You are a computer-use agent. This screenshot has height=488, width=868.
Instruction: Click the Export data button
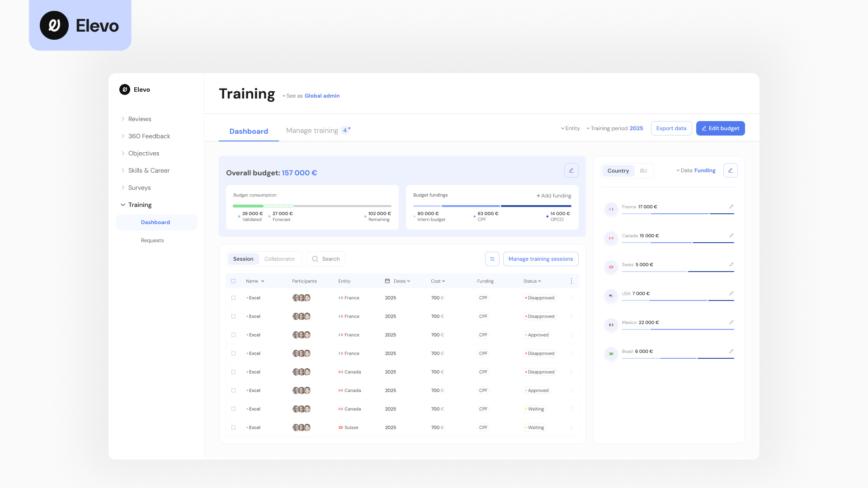671,128
